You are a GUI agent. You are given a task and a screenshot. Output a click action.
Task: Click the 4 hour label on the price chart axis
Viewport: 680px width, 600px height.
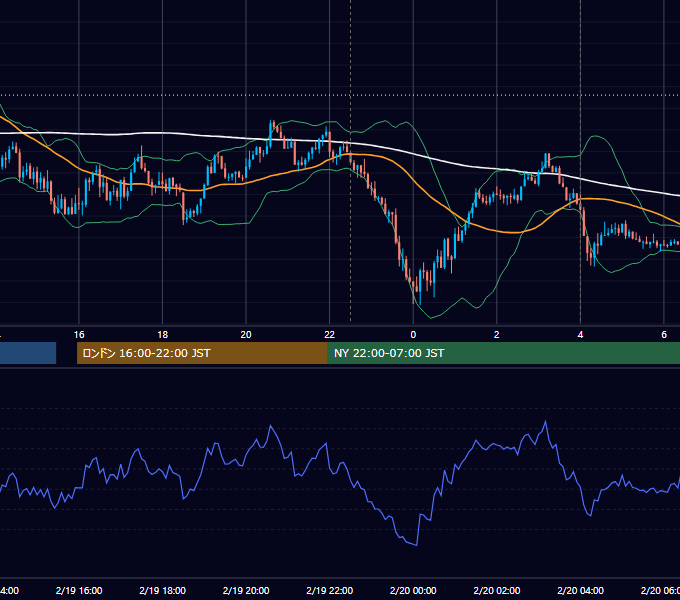580,335
